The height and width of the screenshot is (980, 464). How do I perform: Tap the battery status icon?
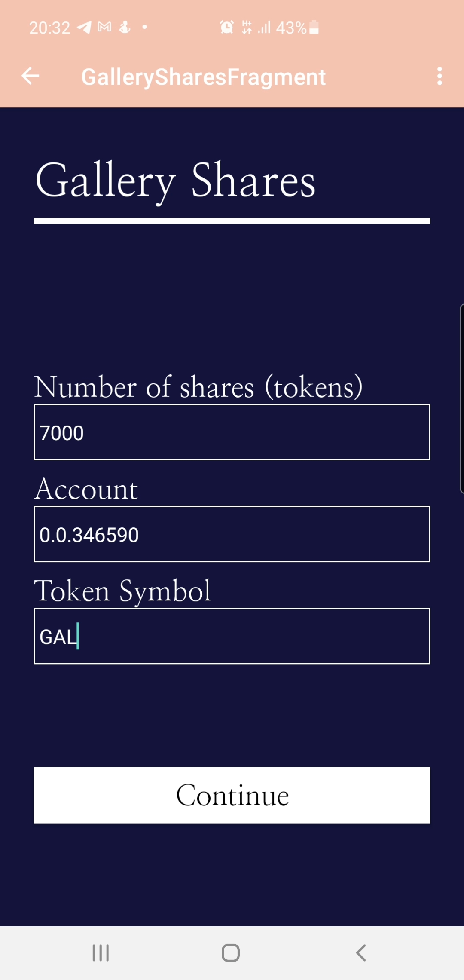click(314, 27)
